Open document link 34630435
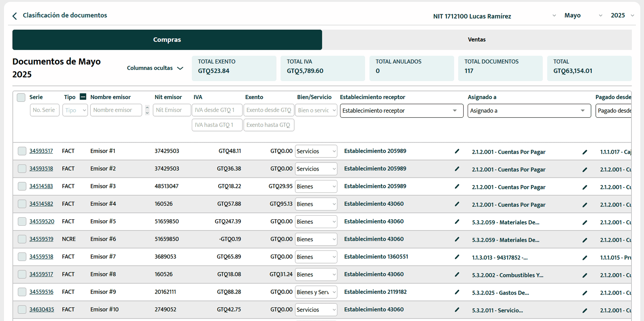 pos(41,309)
